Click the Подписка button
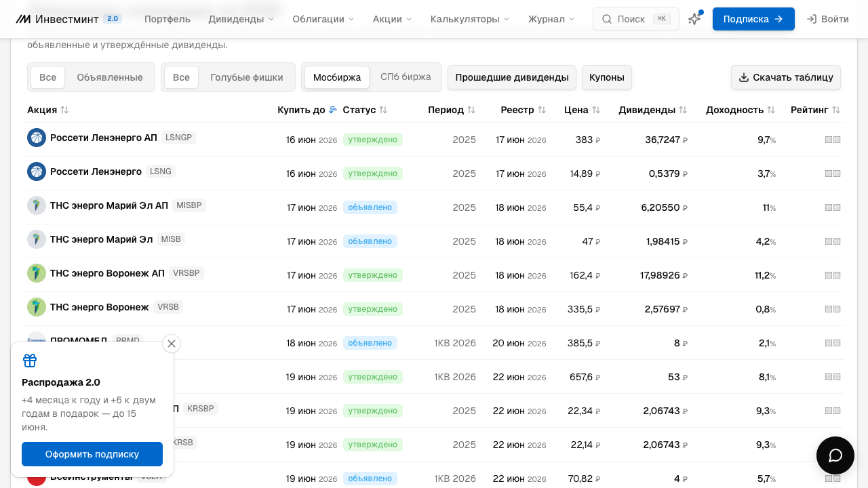The width and height of the screenshot is (868, 488). pyautogui.click(x=753, y=19)
